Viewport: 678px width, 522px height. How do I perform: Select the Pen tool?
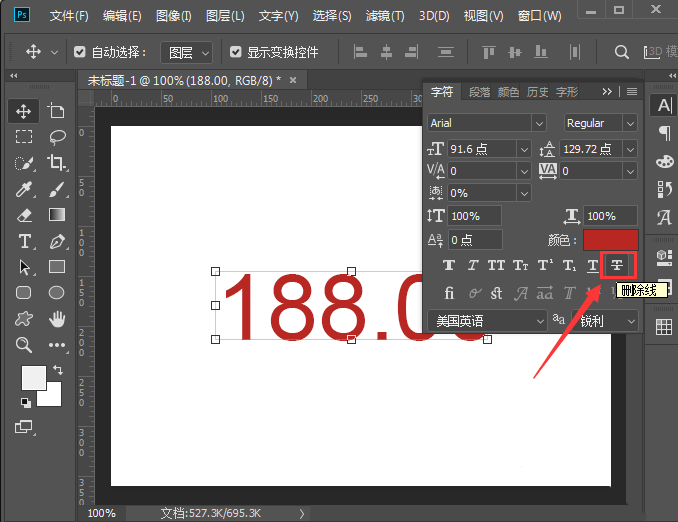pyautogui.click(x=57, y=241)
